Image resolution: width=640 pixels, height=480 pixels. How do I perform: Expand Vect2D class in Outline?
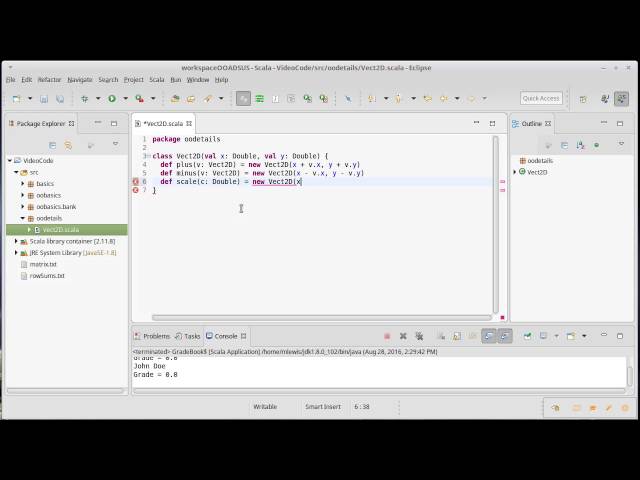click(x=515, y=172)
